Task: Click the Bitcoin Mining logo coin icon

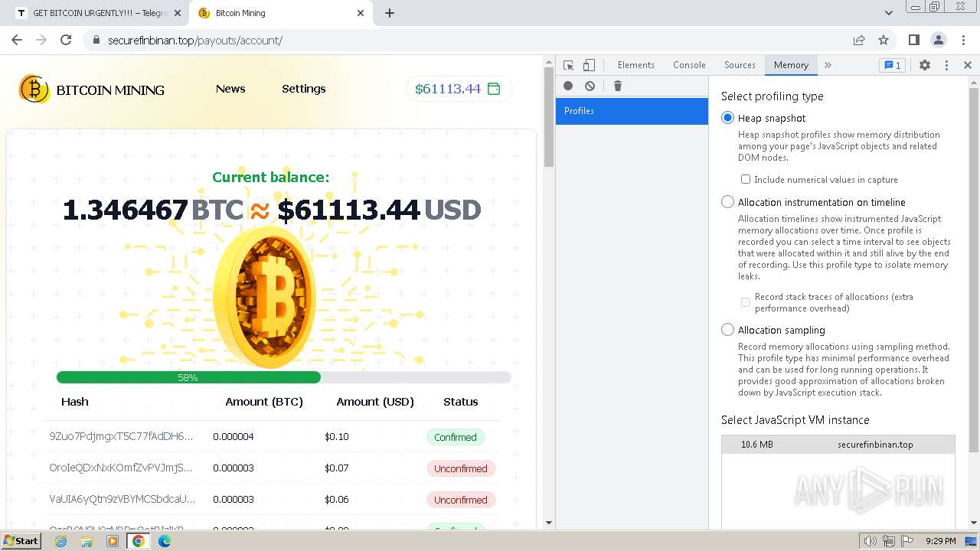Action: coord(34,90)
